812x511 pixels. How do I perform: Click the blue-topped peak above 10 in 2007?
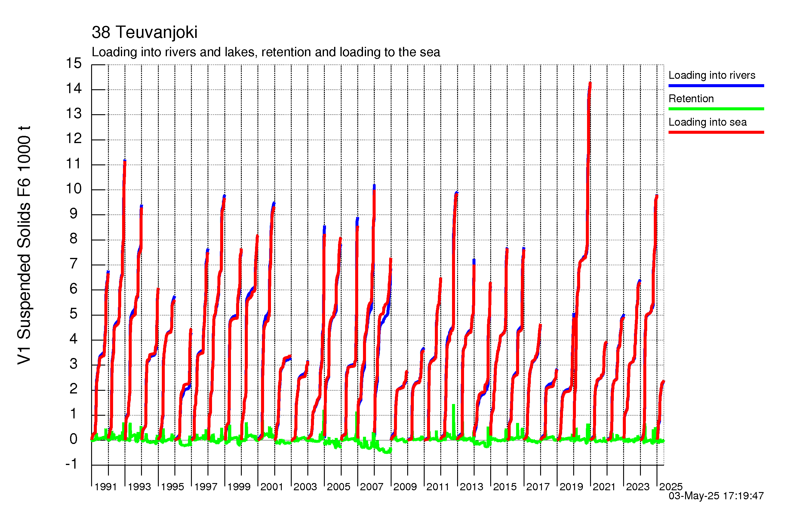click(374, 186)
